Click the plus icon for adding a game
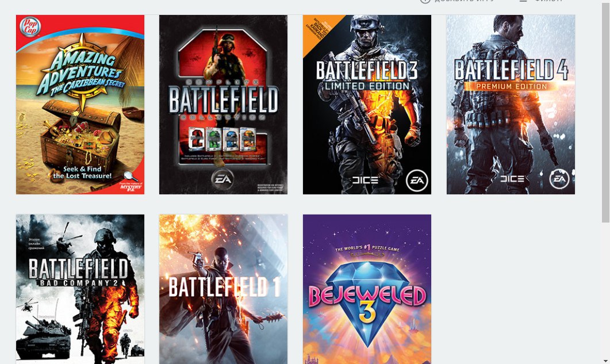 tap(425, 1)
